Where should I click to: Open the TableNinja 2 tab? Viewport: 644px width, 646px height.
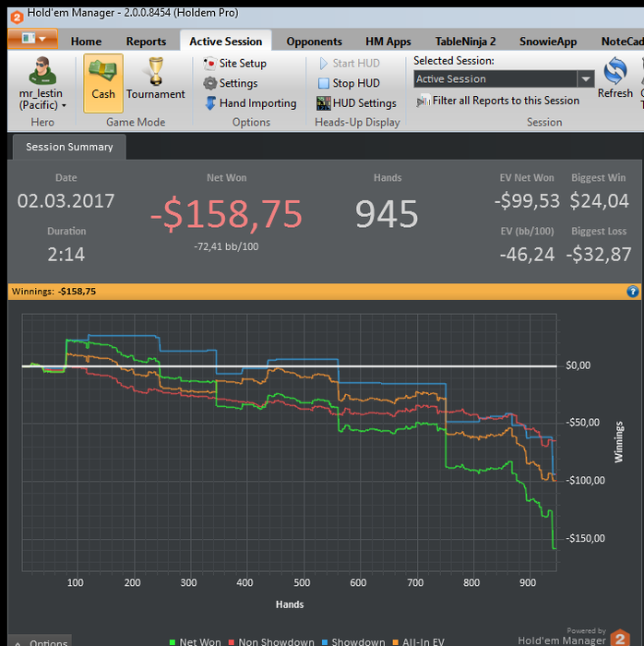pyautogui.click(x=465, y=42)
